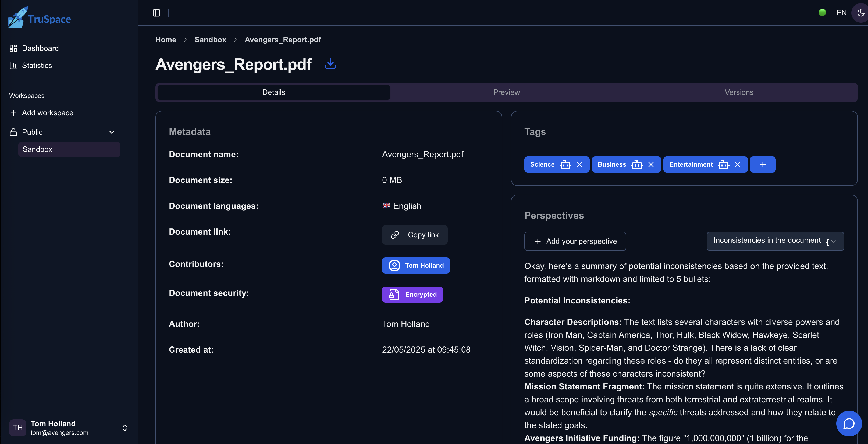Remove the Entertainment tag

(x=738, y=164)
